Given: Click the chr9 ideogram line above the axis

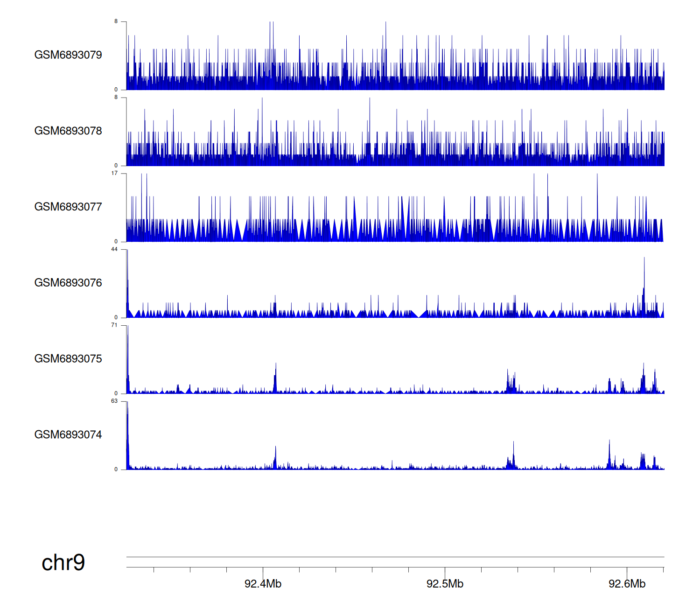Looking at the screenshot, I should coord(395,557).
